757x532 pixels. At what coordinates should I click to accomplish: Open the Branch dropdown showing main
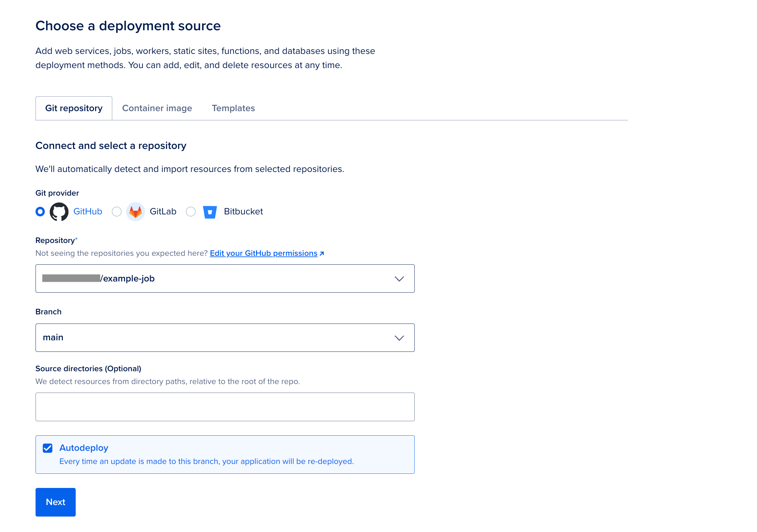(225, 337)
